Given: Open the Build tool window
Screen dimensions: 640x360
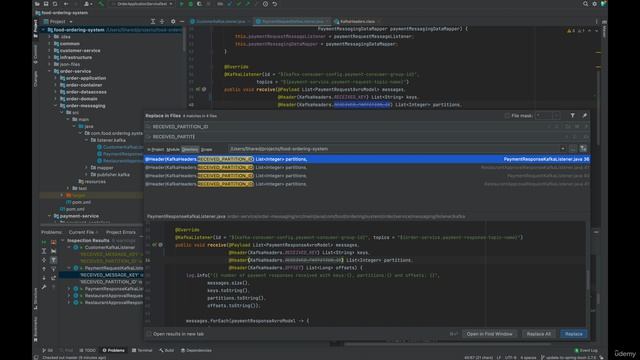Looking at the screenshot, I should 167,350.
